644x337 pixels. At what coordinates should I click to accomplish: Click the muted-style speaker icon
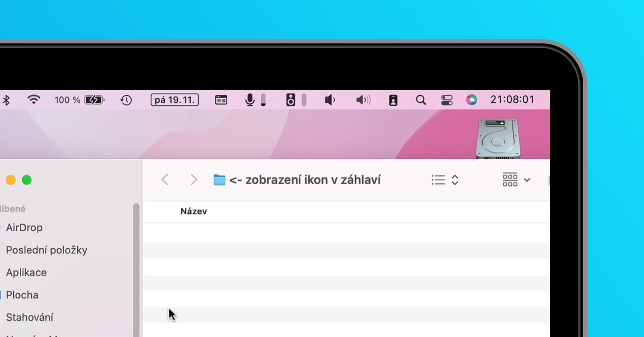pyautogui.click(x=330, y=100)
